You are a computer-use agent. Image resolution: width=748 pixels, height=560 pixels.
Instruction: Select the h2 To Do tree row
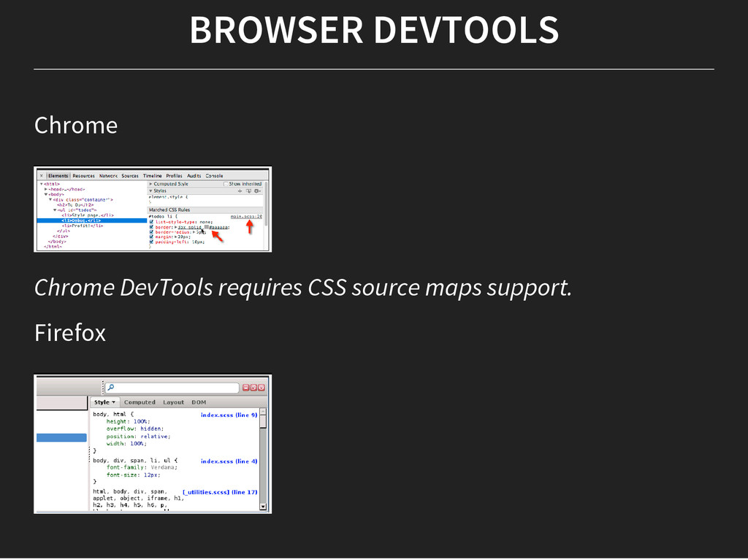[x=75, y=204]
